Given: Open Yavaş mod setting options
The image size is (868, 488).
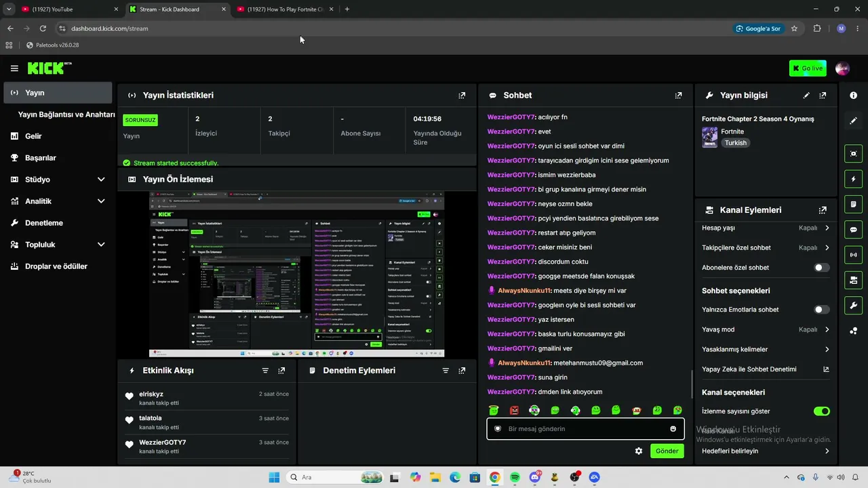Looking at the screenshot, I should coord(766,329).
